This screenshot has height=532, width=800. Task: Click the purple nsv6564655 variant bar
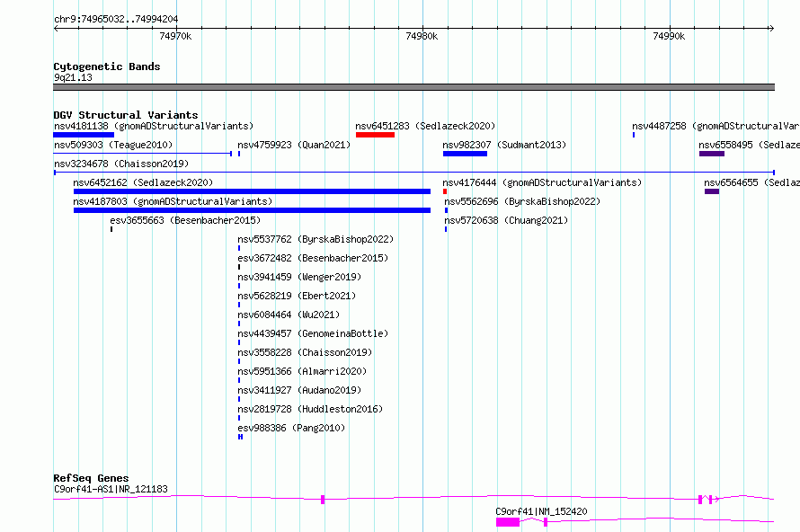tap(712, 191)
